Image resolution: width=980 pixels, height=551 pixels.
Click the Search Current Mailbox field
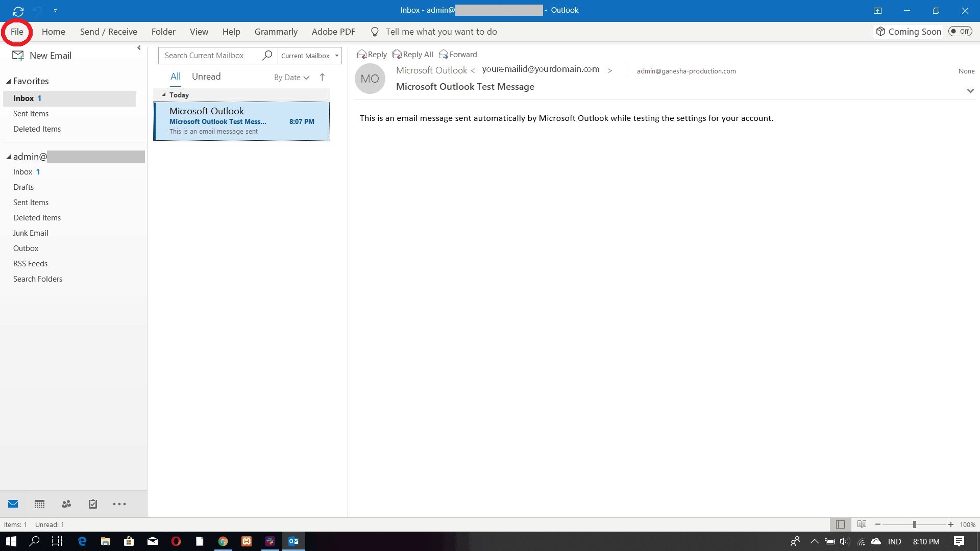coord(209,56)
